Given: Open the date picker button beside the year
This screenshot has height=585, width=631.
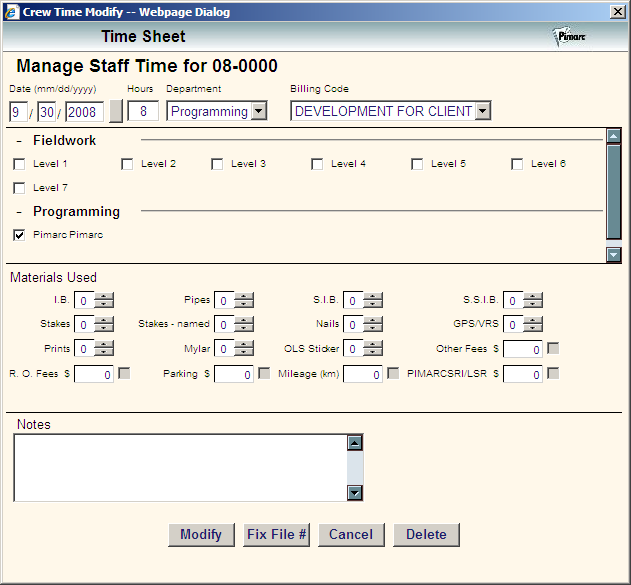Looking at the screenshot, I should pos(116,111).
